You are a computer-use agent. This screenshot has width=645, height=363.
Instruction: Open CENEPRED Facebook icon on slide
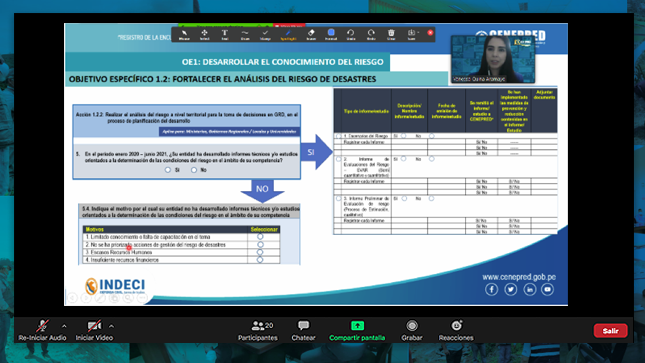tap(491, 289)
